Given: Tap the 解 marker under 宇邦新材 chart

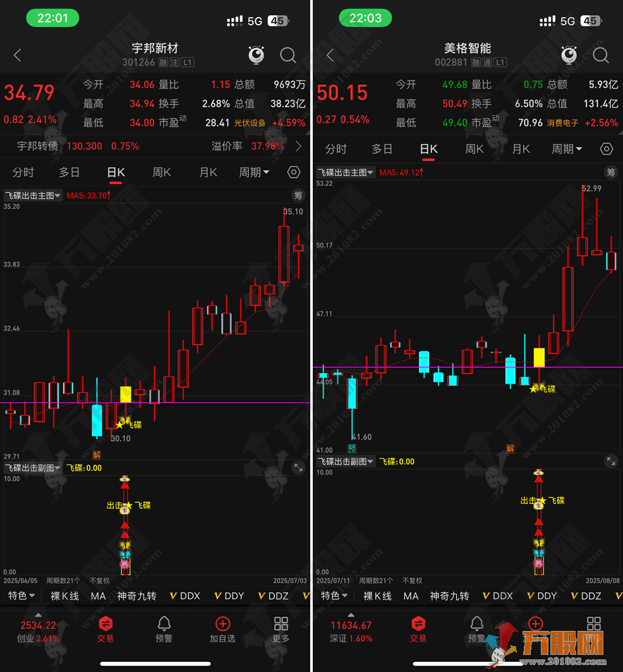Looking at the screenshot, I should [x=97, y=455].
